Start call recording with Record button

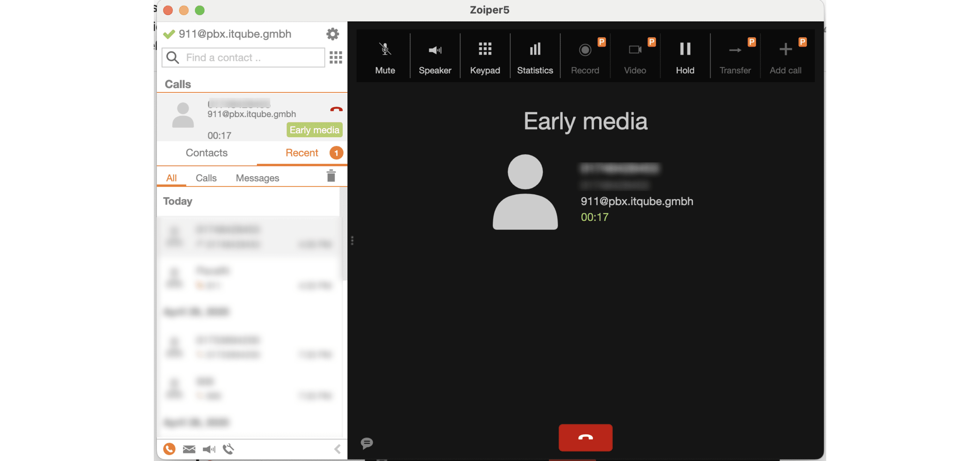(x=585, y=57)
